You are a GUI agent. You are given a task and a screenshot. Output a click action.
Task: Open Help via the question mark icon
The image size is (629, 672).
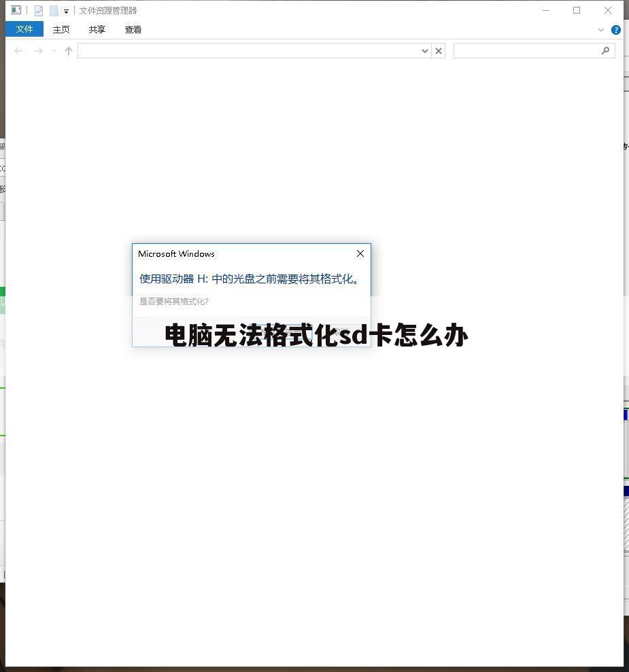click(615, 29)
